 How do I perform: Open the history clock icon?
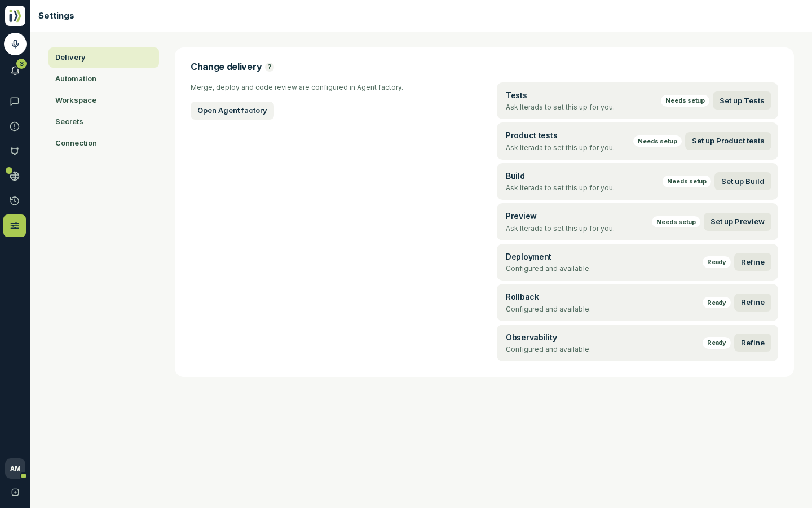click(x=15, y=201)
